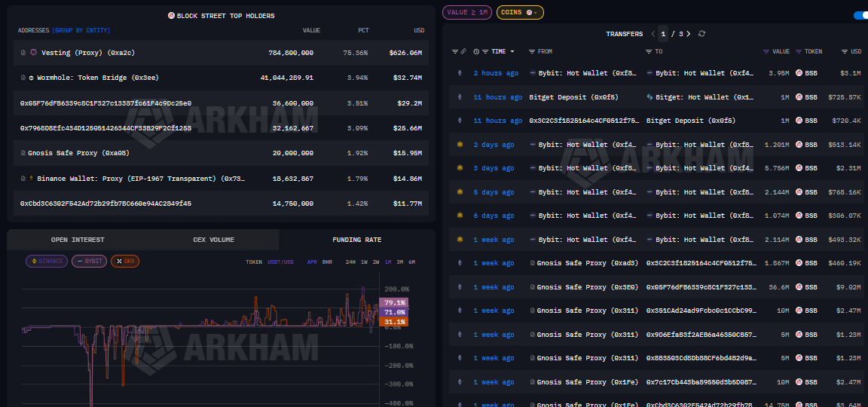The image size is (868, 407).
Task: Set chart range to 2W
Action: (376, 262)
